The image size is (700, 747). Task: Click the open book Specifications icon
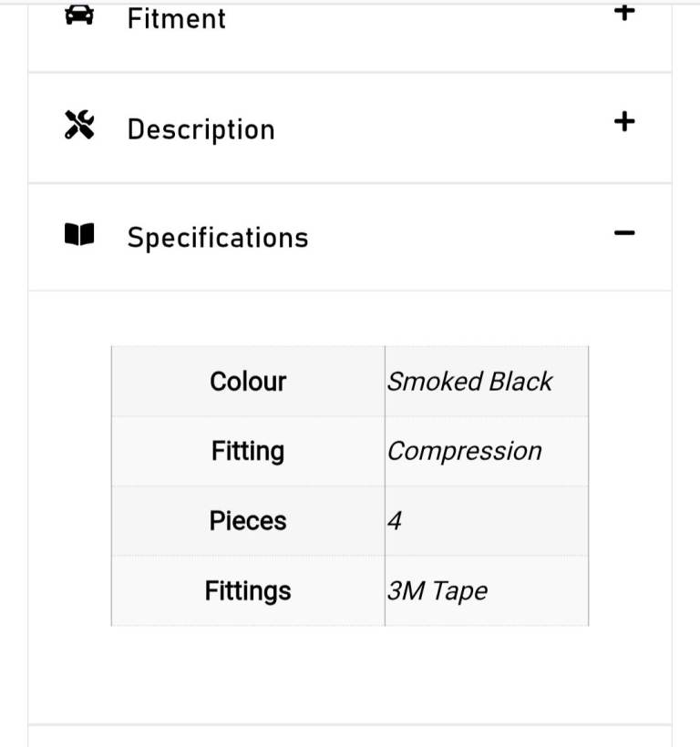(x=79, y=236)
